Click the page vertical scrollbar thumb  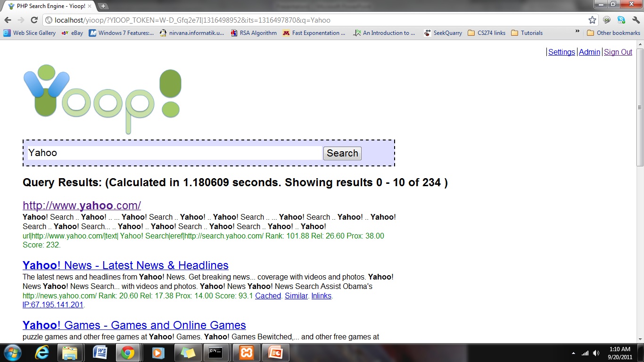click(x=640, y=107)
